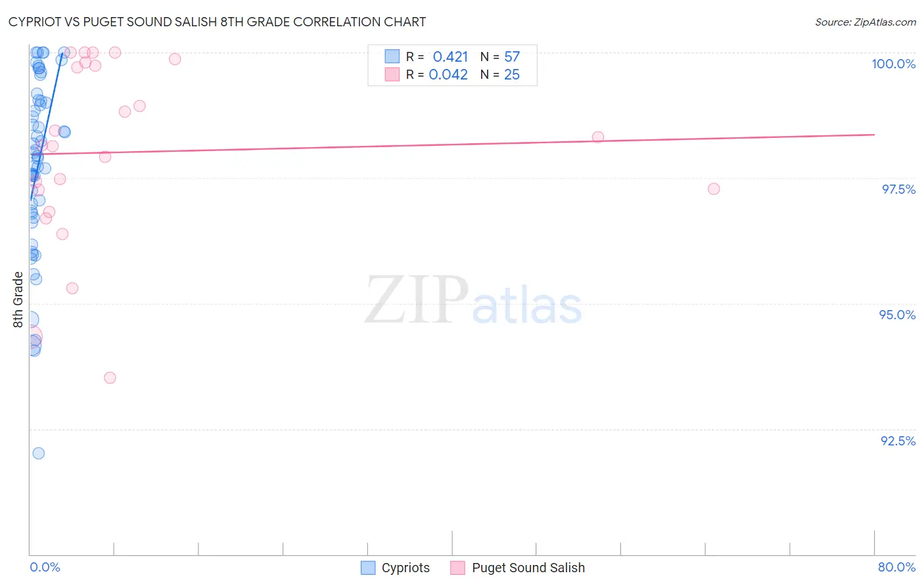Click the 100.0% y-axis label
The height and width of the screenshot is (586, 924).
tap(893, 64)
